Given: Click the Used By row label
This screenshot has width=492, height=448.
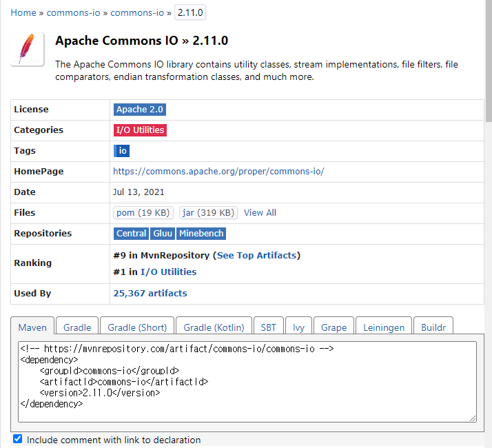Looking at the screenshot, I should tap(32, 293).
